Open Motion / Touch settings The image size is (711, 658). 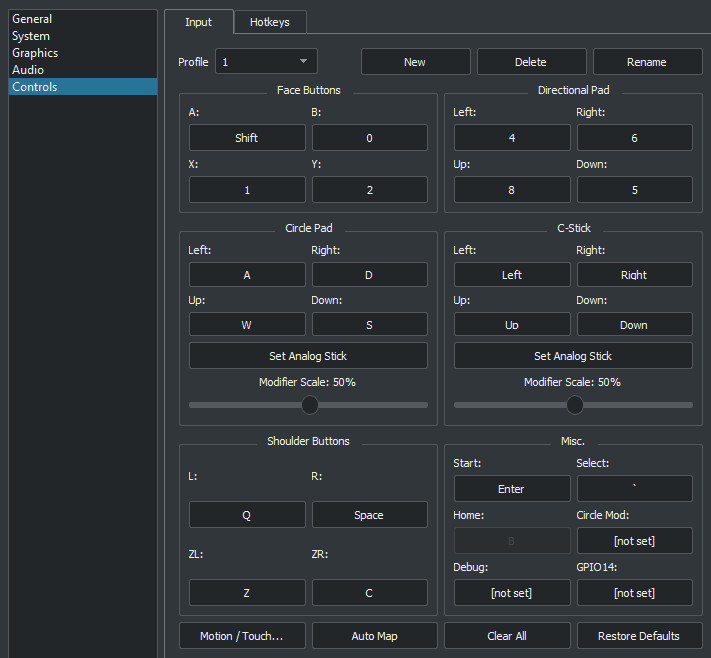[x=242, y=636]
